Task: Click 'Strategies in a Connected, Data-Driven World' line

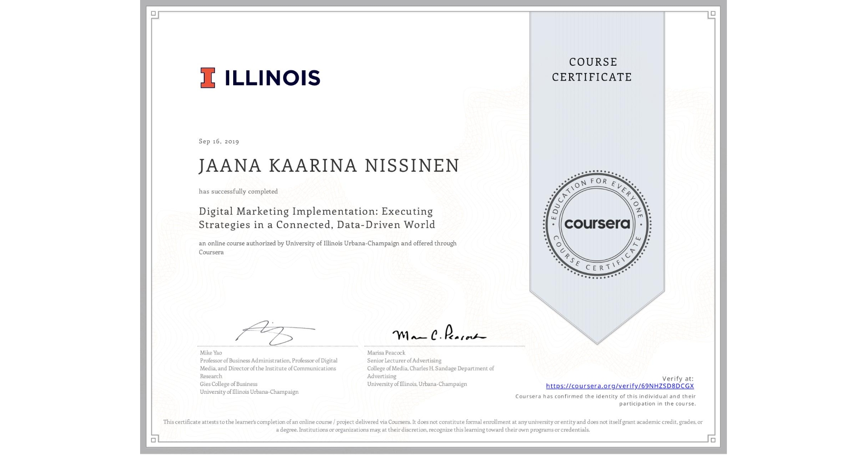Action: pyautogui.click(x=317, y=225)
